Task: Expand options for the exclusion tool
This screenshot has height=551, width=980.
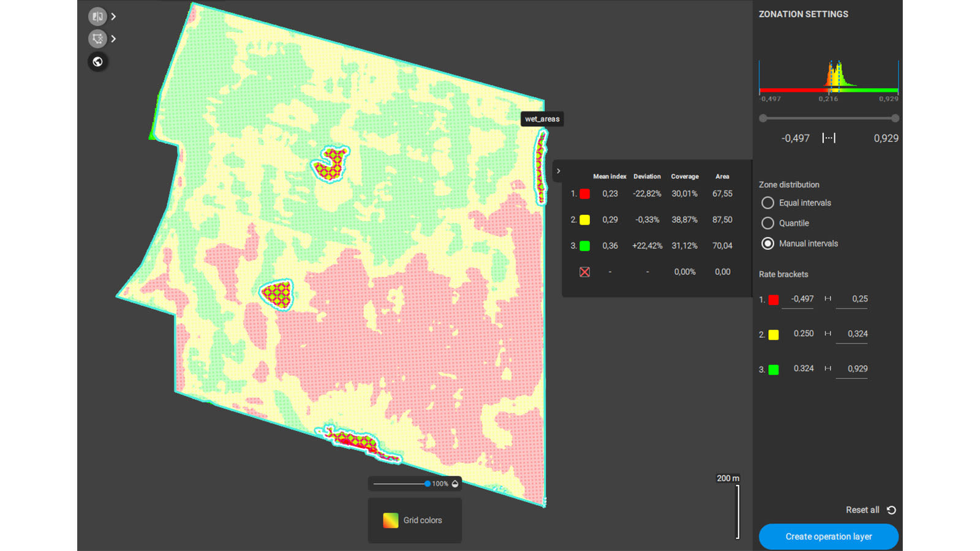Action: (x=113, y=39)
